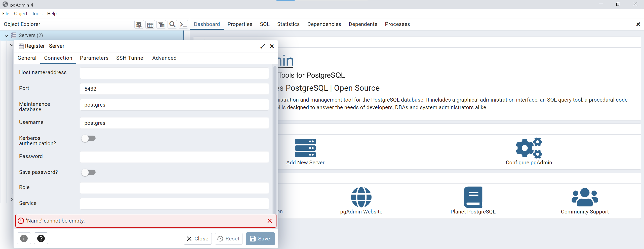
Task: Minimize the pgAdmin 4 window
Action: 601,4
